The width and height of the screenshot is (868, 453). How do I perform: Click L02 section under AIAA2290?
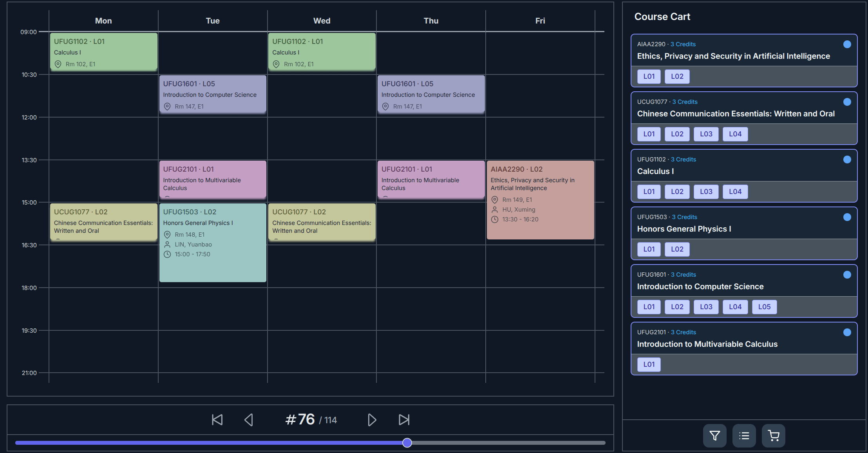click(x=677, y=76)
